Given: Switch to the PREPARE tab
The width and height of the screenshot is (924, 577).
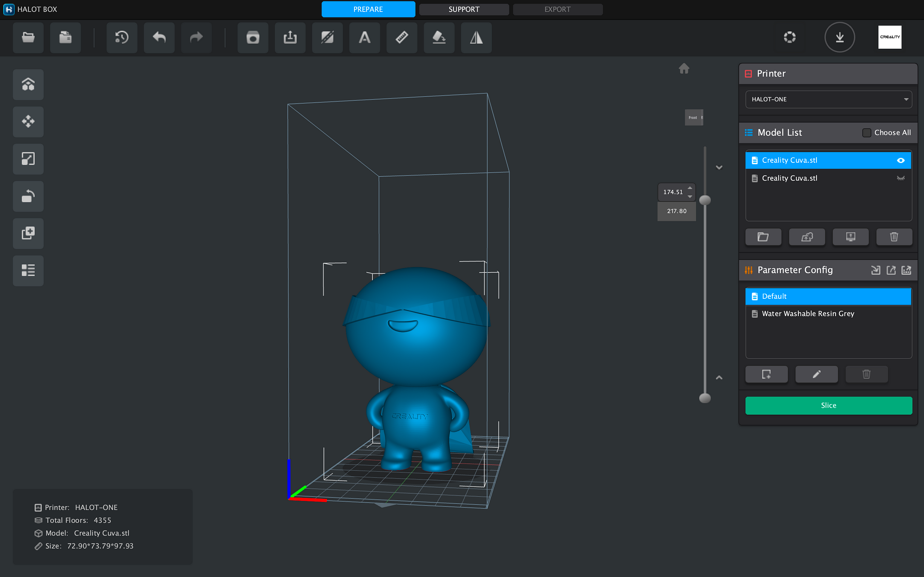Looking at the screenshot, I should (368, 9).
